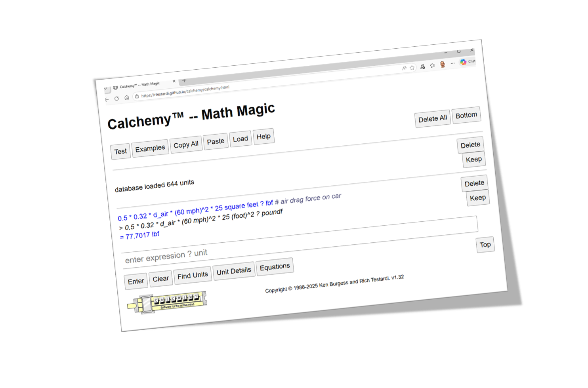
Task: Open the browser settings ellipsis menu
Action: [452, 63]
